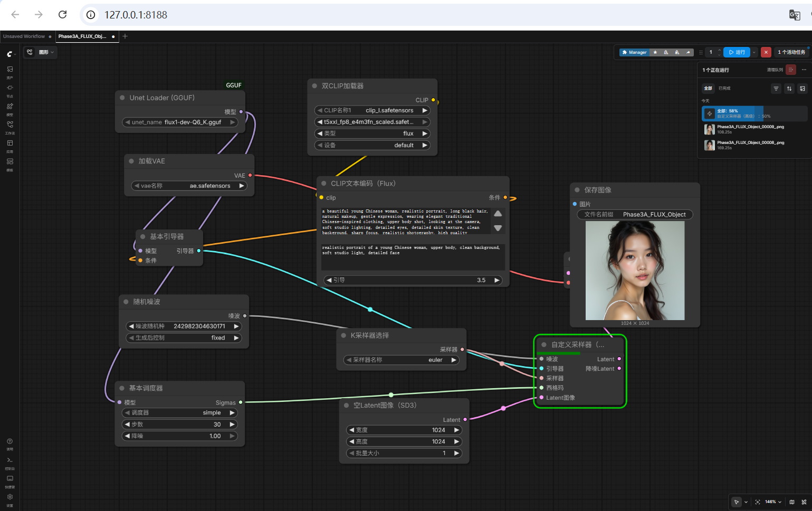Select the 已完成 filter tab in queue

[x=724, y=88]
